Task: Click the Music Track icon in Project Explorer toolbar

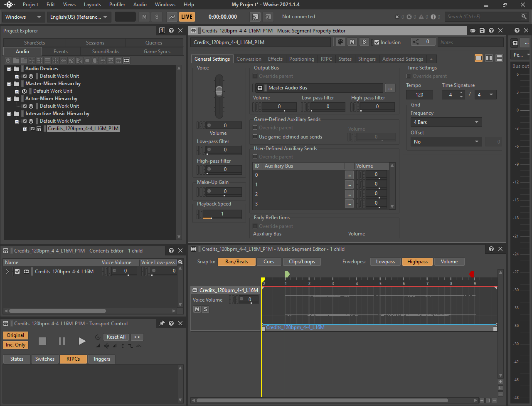Action: pos(126,60)
